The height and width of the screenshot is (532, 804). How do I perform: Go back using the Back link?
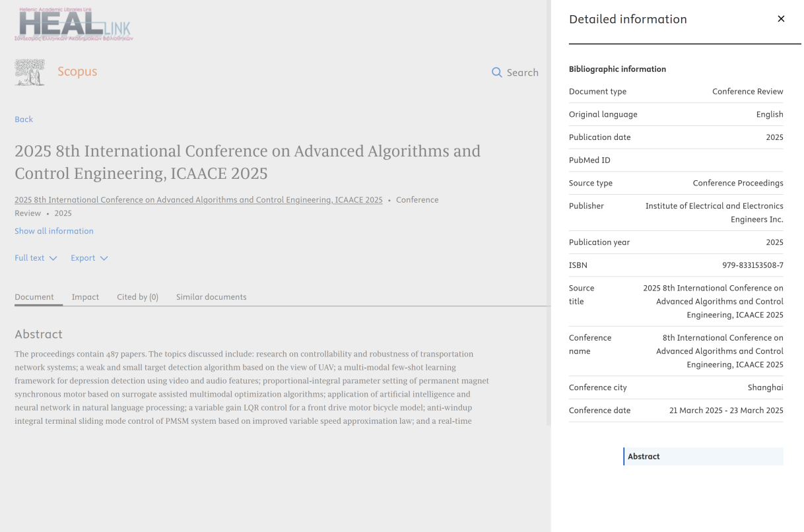tap(24, 119)
